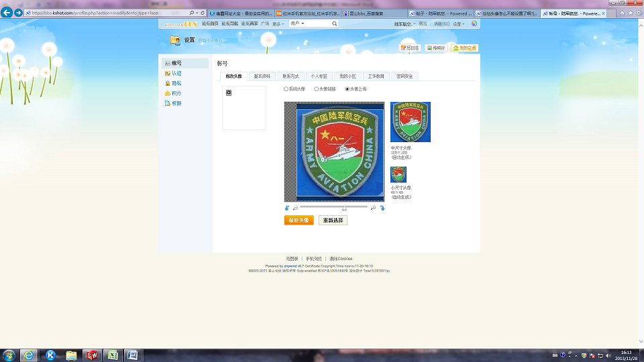This screenshot has width=644, height=362.
Task: Switch to the 昆山bbs_百度搜索 browser tab
Action: (374, 13)
